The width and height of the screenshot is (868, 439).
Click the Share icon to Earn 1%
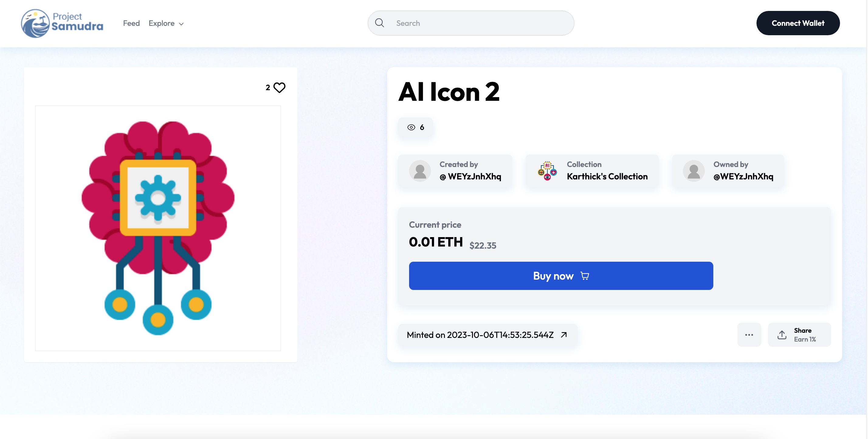click(782, 334)
